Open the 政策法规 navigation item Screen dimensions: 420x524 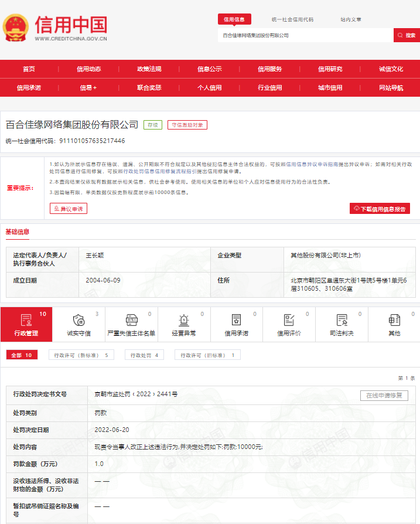coord(149,69)
